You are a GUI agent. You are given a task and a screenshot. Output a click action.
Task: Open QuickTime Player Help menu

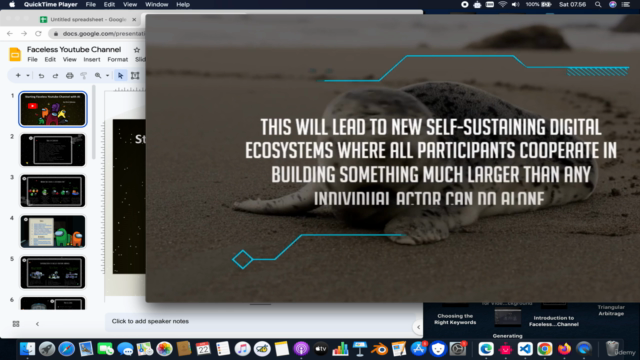183,4
